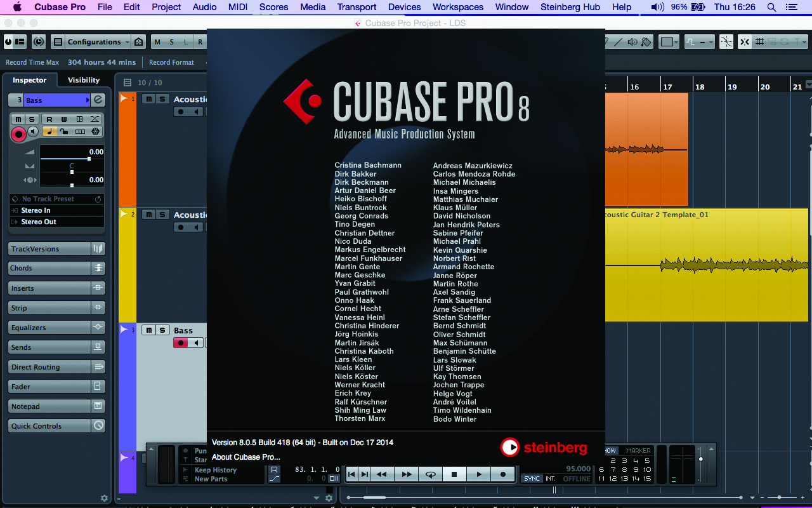Click the track lock icon for Bass
The width and height of the screenshot is (812, 508).
(x=63, y=131)
